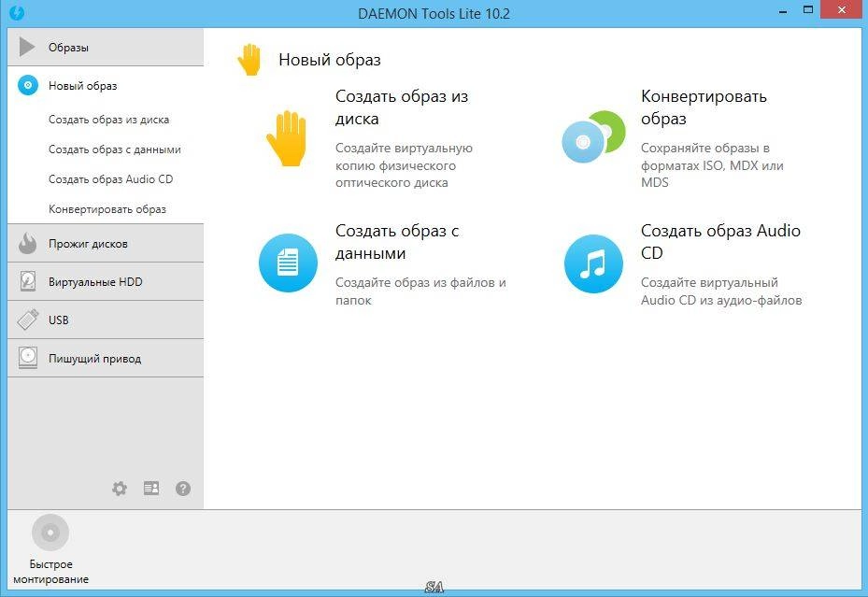
Task: Click the USB stick icon in sidebar
Action: [x=28, y=320]
